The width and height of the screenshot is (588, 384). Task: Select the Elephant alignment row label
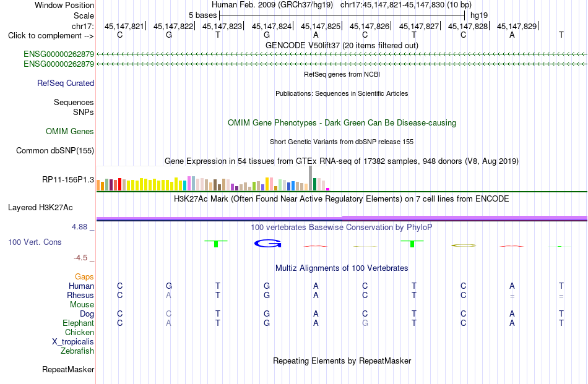[78, 323]
